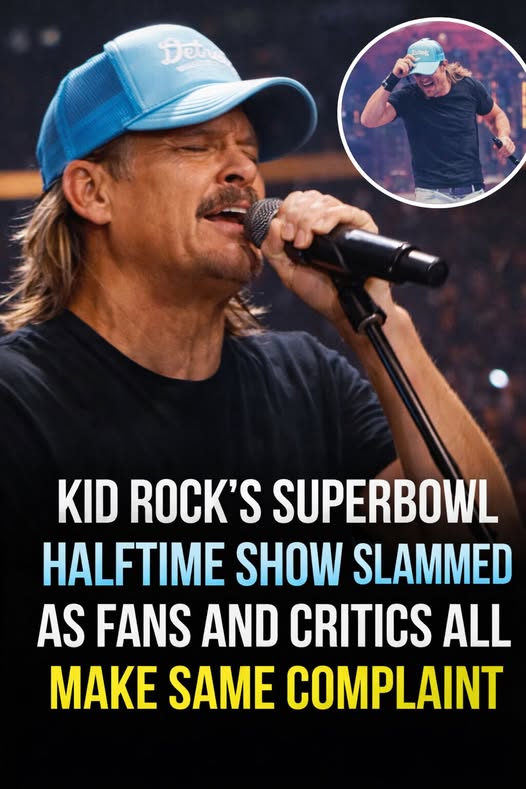This screenshot has width=526, height=789.
Task: Tap the blurred white stage light
Action: [498, 378]
